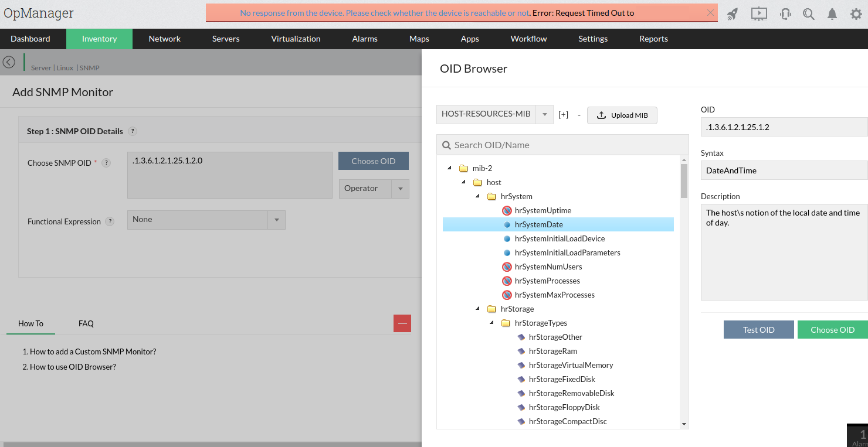Image resolution: width=868 pixels, height=447 pixels.
Task: Click the hrSystemProcesses node icon
Action: [x=507, y=281]
